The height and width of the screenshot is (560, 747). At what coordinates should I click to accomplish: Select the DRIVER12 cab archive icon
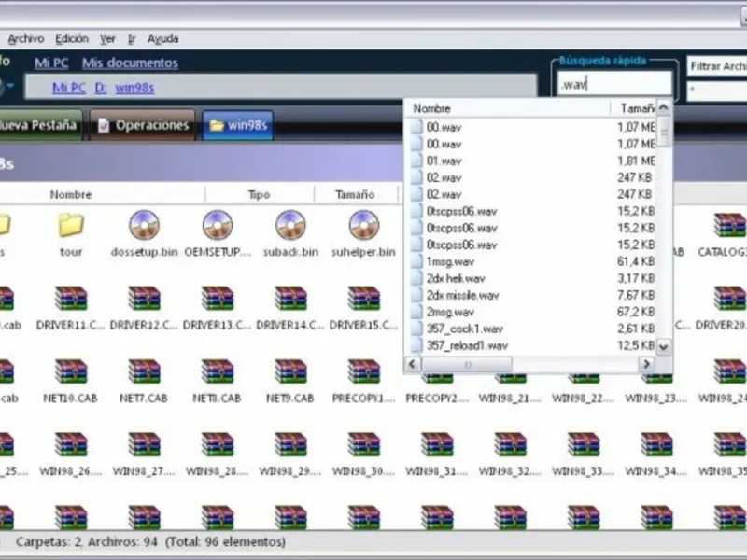(x=145, y=298)
